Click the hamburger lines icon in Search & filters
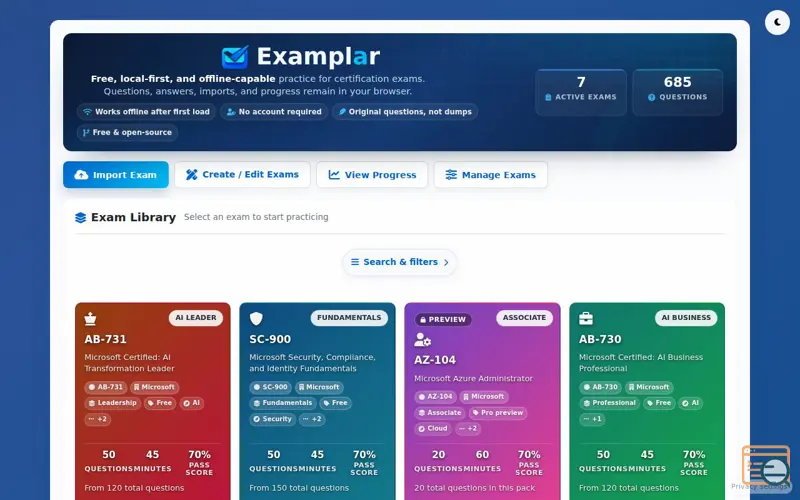Screen dimensions: 800x500 (355, 262)
